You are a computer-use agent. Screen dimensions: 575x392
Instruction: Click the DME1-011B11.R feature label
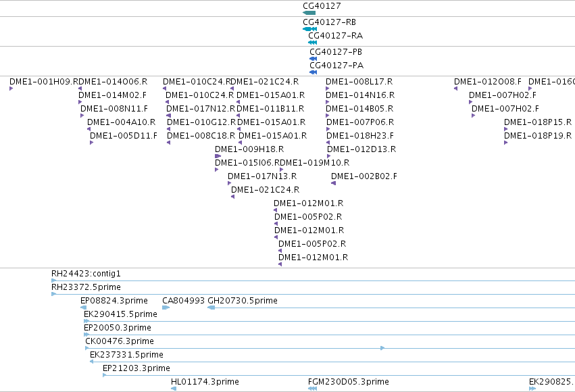(x=270, y=109)
